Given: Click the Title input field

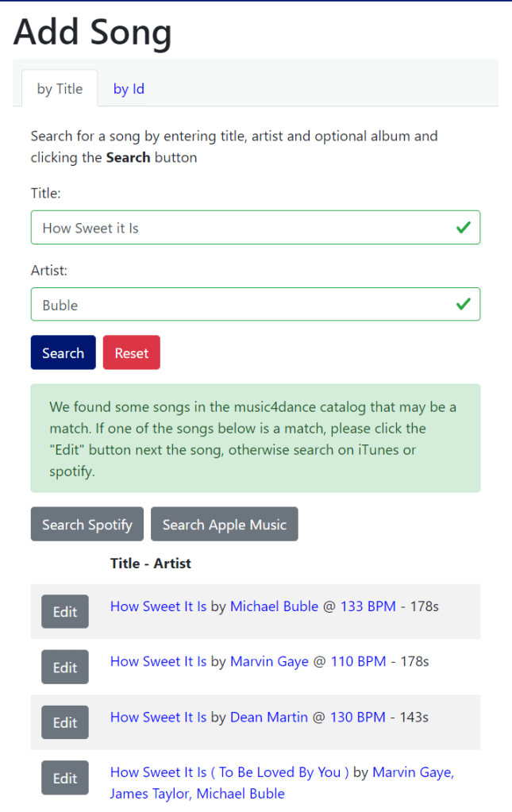Looking at the screenshot, I should (238, 228).
